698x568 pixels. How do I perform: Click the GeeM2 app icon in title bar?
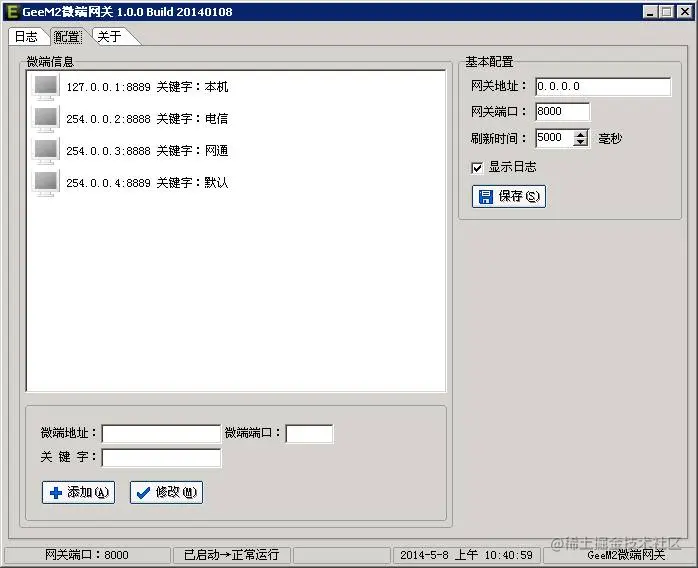pyautogui.click(x=12, y=12)
